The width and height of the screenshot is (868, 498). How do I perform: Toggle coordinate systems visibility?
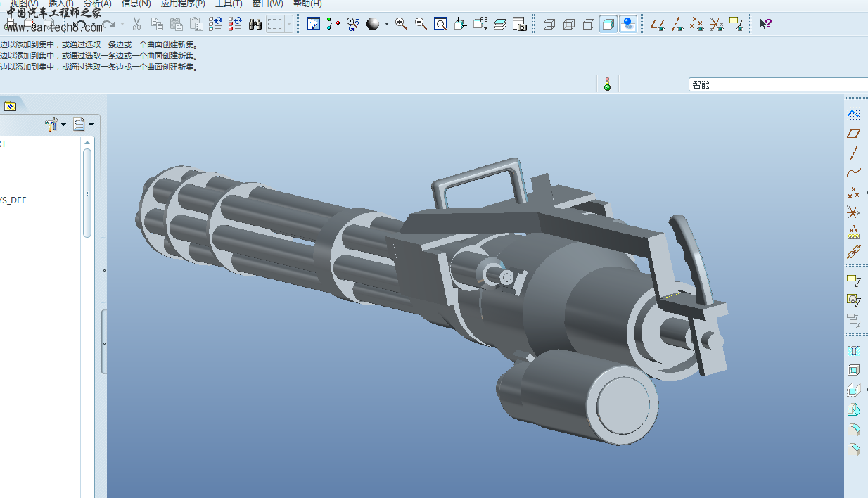pyautogui.click(x=717, y=24)
